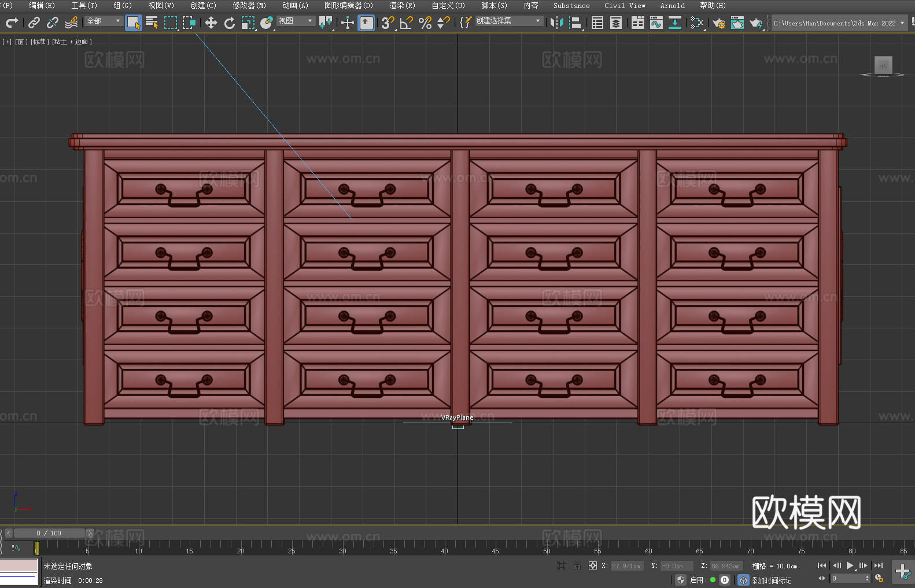Play the animation

850,565
